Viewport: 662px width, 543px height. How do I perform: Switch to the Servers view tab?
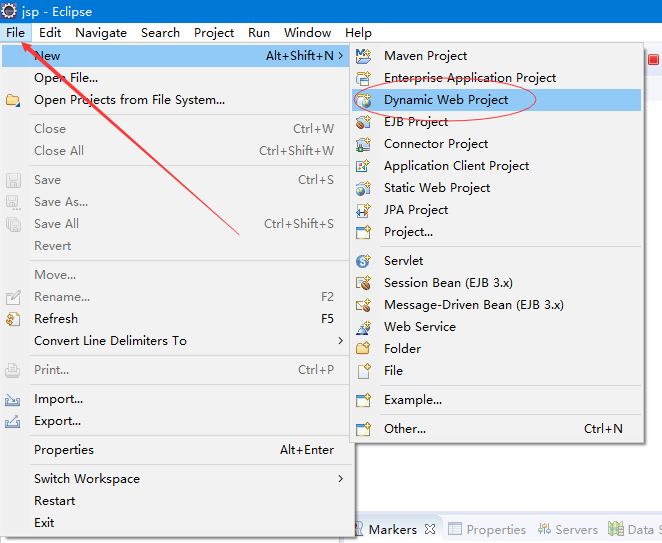click(568, 529)
